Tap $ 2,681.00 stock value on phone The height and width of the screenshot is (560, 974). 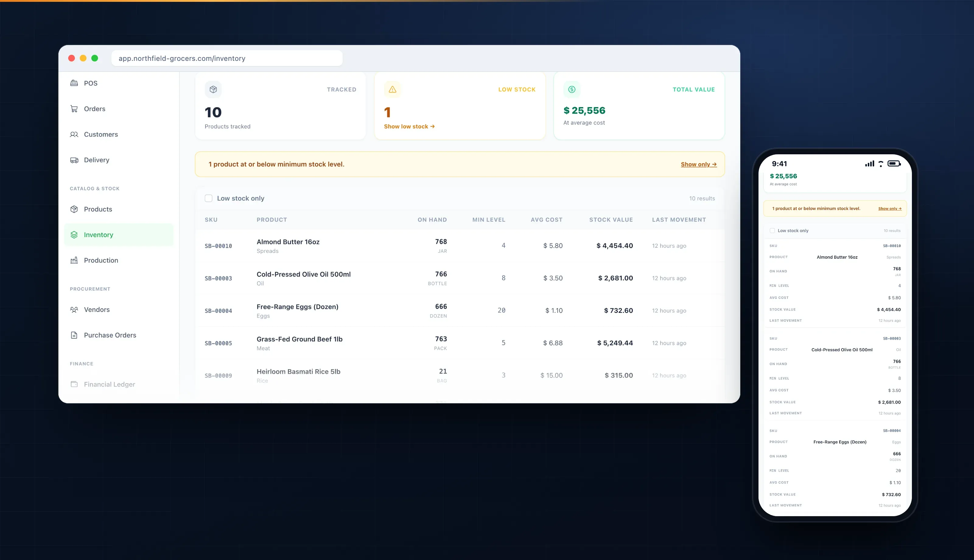889,402
